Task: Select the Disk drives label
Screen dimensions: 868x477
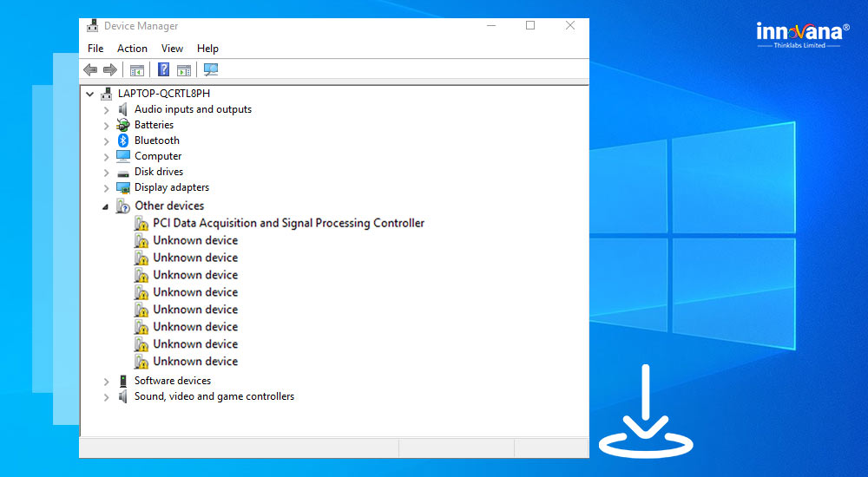Action: click(158, 172)
